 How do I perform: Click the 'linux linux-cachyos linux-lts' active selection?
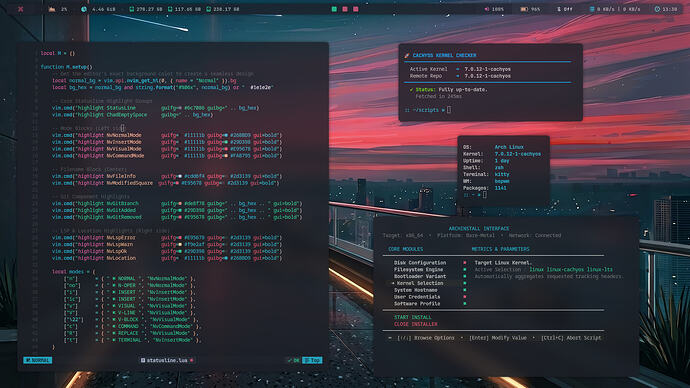[x=571, y=270]
